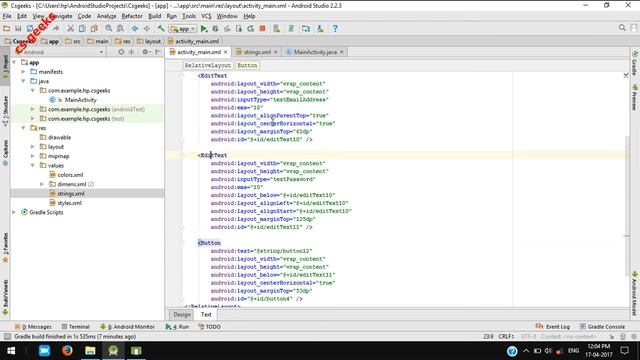Collapse the values folder

tap(33, 165)
